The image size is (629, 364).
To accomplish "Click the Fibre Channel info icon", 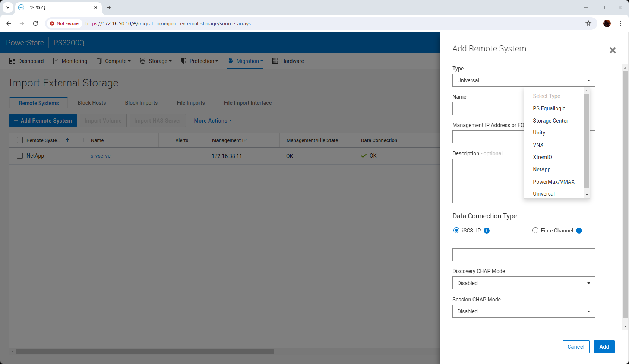I will [x=579, y=231].
